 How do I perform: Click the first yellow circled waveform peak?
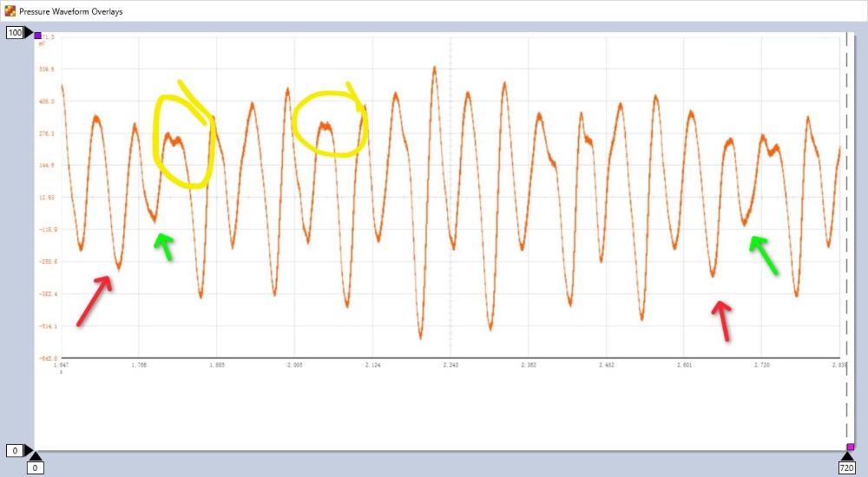pyautogui.click(x=177, y=139)
